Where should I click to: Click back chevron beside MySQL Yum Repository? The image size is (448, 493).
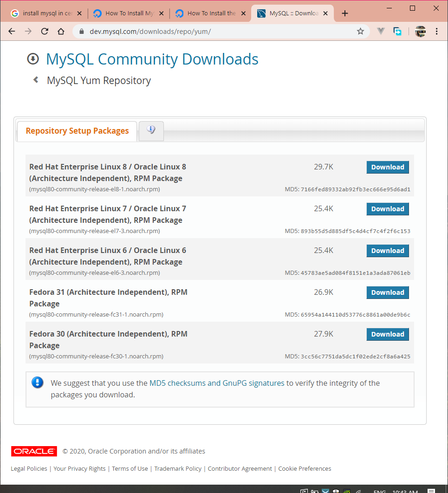(x=36, y=80)
